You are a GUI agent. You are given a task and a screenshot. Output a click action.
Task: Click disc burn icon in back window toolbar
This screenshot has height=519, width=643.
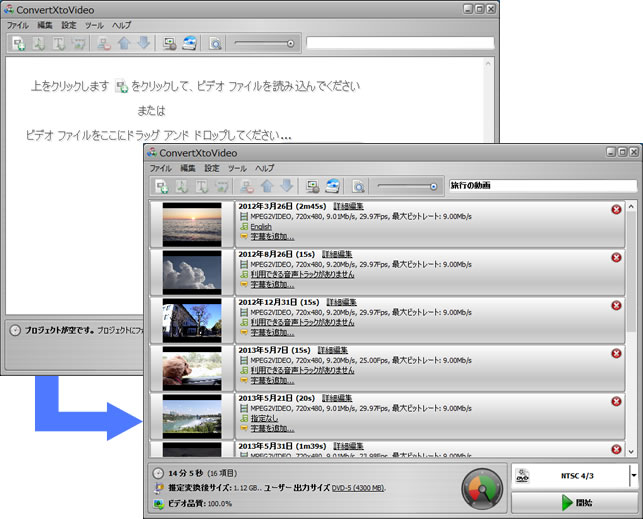pos(189,43)
